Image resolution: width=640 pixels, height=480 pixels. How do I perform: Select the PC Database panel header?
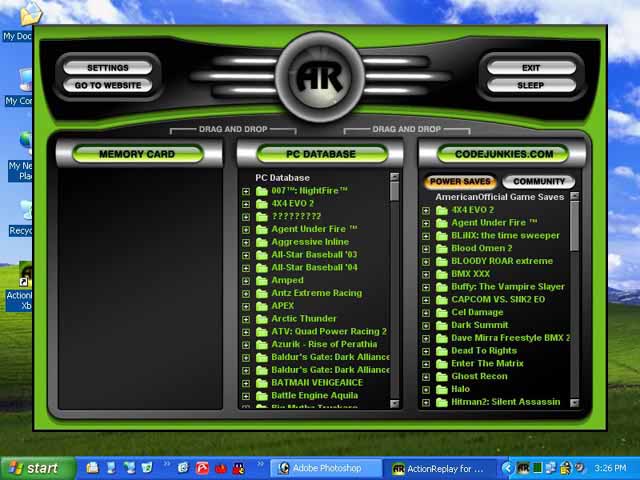click(321, 154)
